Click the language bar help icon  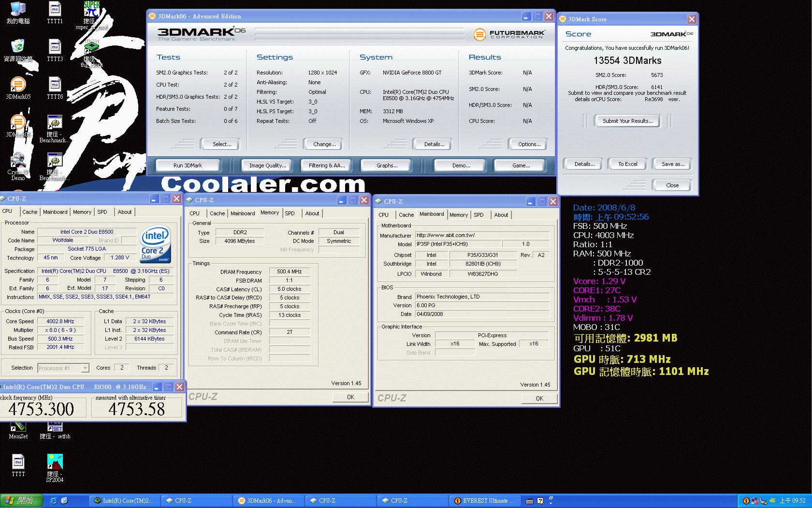(x=540, y=501)
